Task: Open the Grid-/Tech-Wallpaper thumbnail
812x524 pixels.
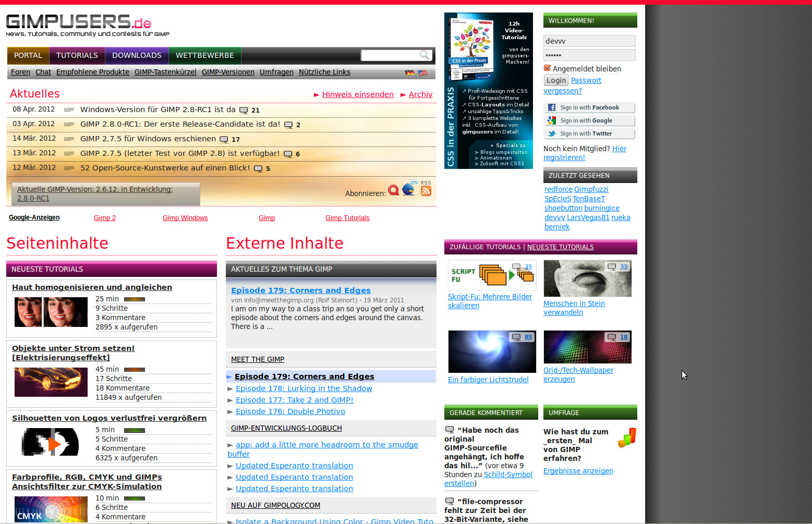Action: point(587,347)
